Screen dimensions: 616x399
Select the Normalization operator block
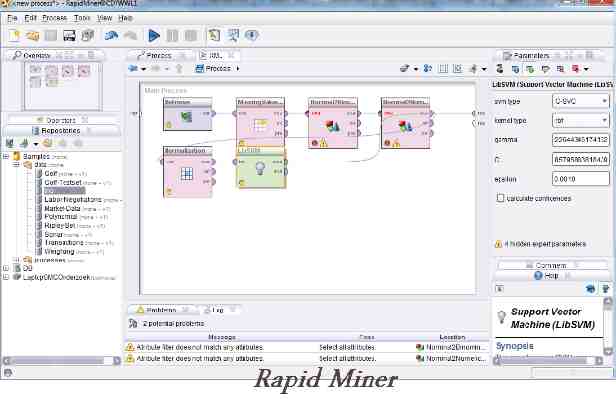pyautogui.click(x=188, y=172)
